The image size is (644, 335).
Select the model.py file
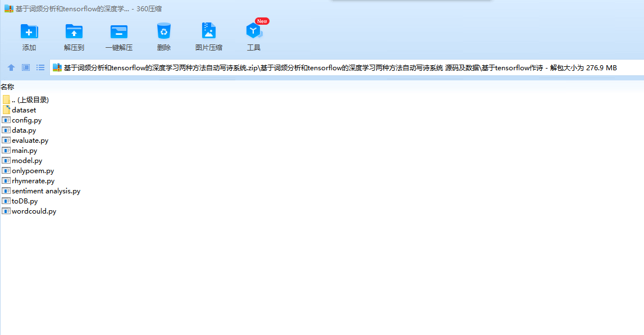coord(22,161)
